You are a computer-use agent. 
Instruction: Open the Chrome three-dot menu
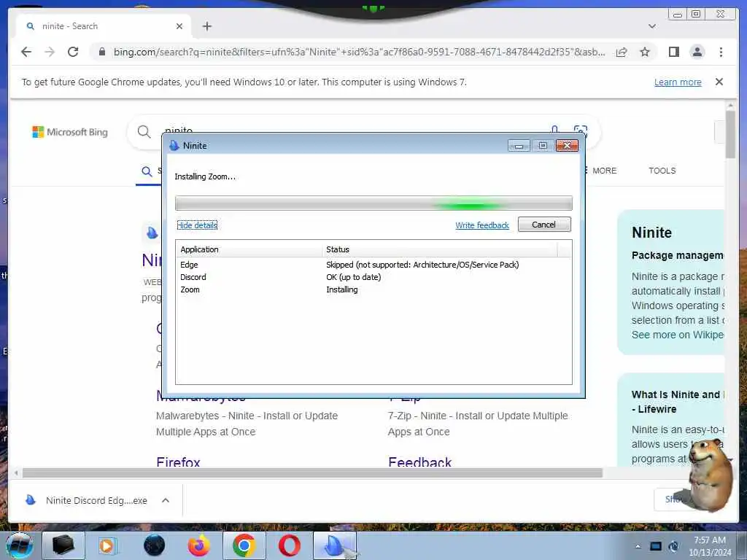point(721,52)
